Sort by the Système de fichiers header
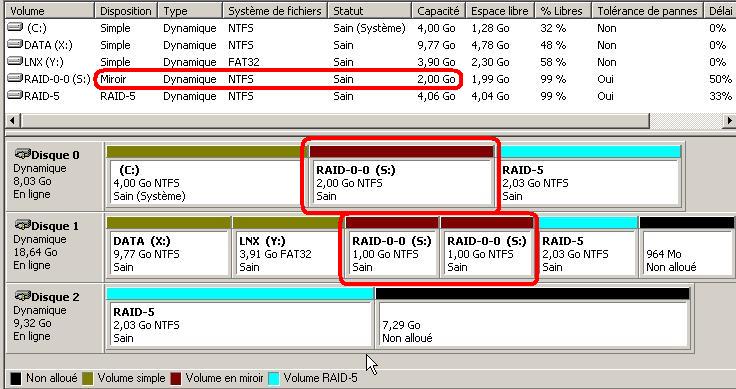Screen dimensions: 736x389 (x=275, y=11)
